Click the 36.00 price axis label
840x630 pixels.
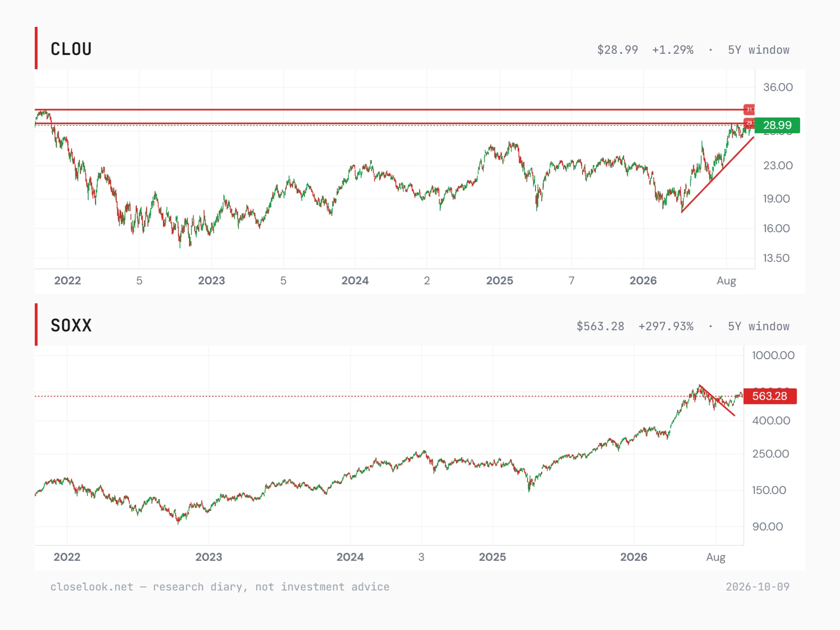778,87
